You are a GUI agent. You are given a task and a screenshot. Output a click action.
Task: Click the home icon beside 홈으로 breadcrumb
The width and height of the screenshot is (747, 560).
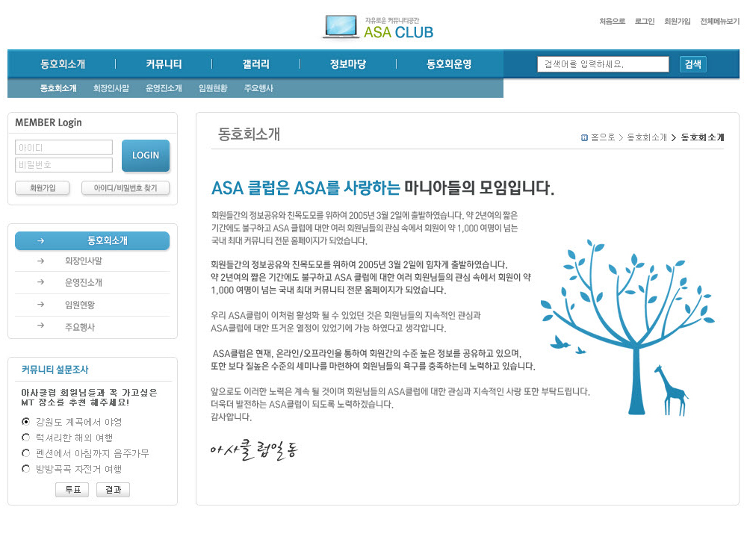pos(584,137)
